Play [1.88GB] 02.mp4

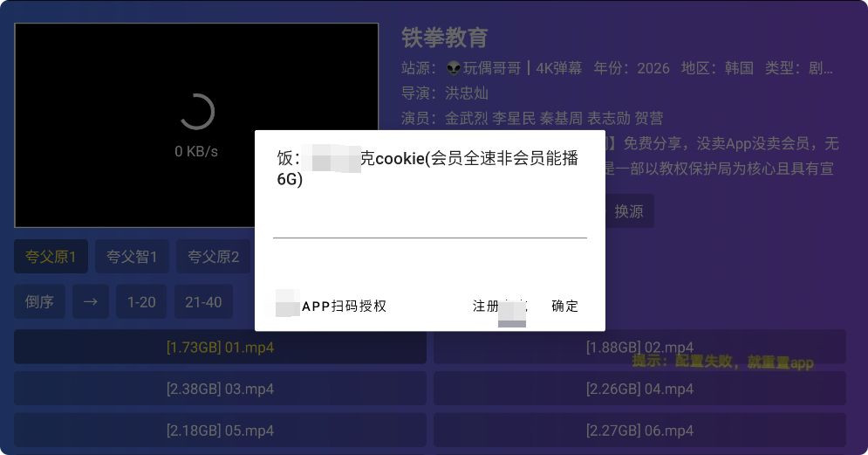639,348
